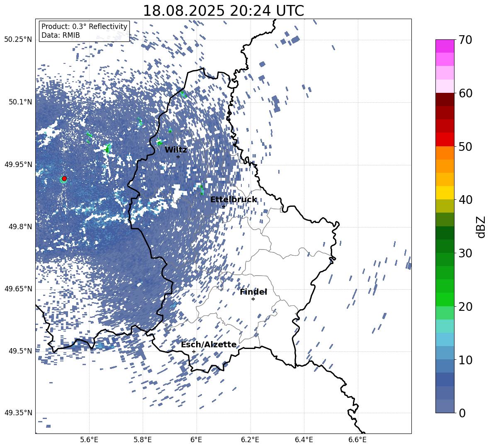491x448 pixels.
Task: Click the Findel location label
Action: tap(253, 292)
